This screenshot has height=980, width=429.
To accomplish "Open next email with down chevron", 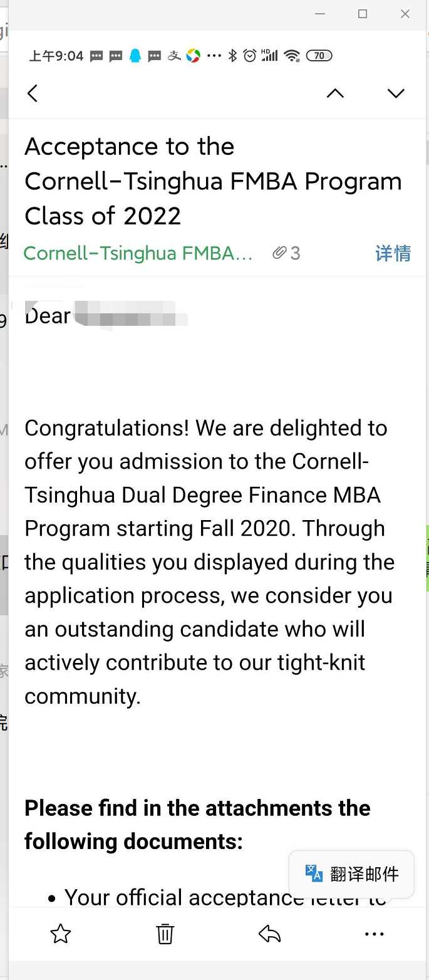I will (x=396, y=93).
